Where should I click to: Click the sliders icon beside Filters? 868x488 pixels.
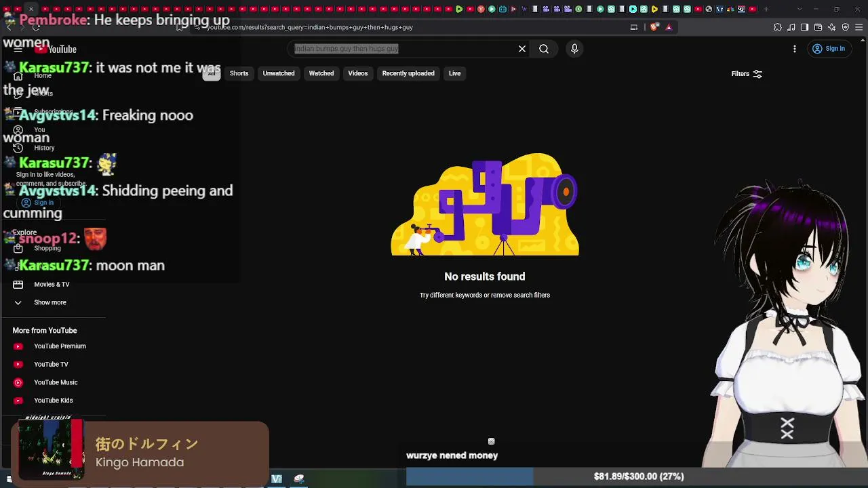[758, 74]
